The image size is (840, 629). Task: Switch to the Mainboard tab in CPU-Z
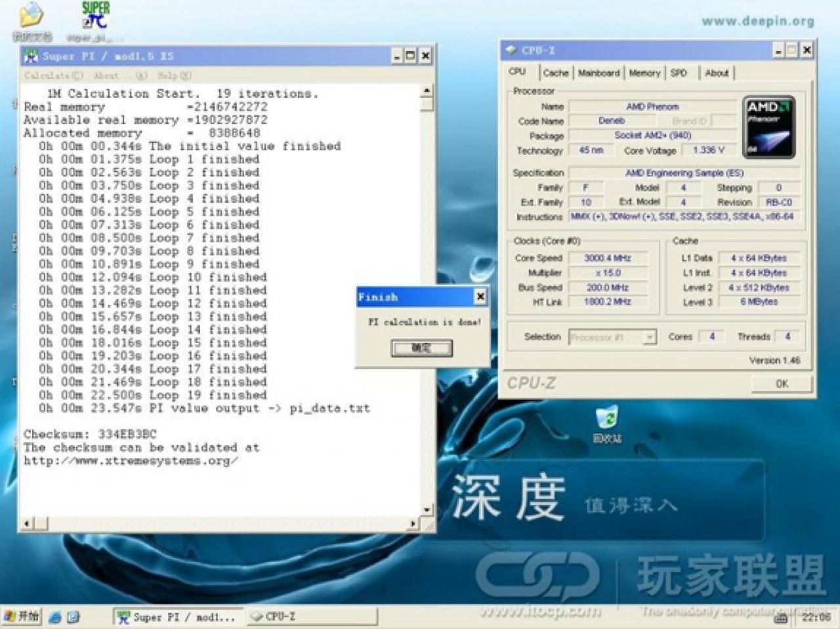point(598,73)
